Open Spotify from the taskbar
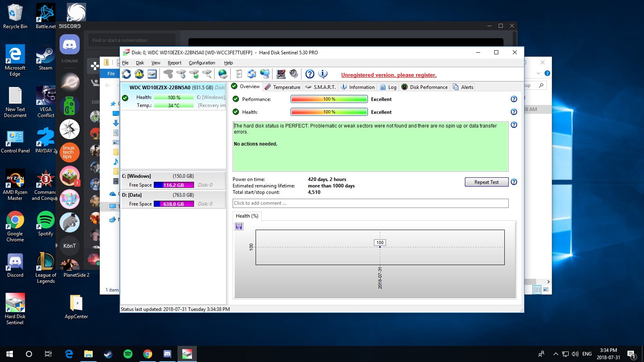 (x=128, y=354)
